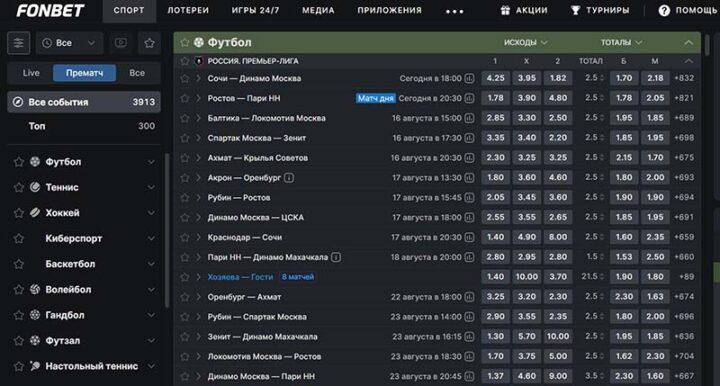
Task: Adjust total 2.5 stepper in Ростов — Пари НН row
Action: coord(602,98)
